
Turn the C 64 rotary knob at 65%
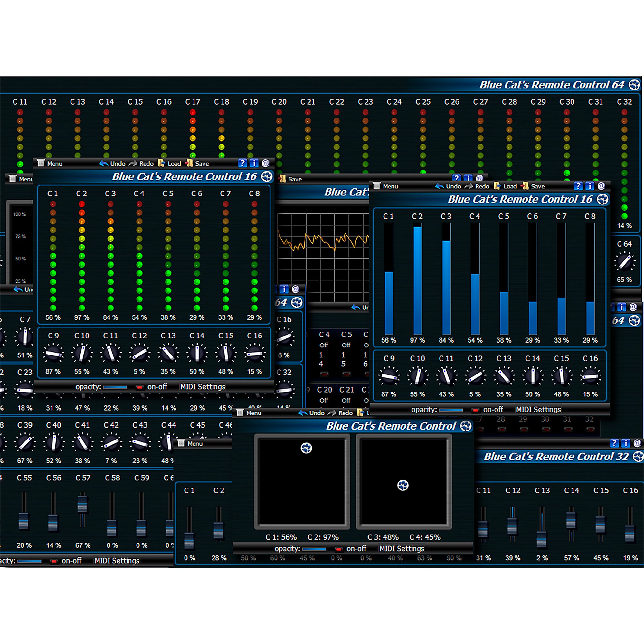[625, 262]
